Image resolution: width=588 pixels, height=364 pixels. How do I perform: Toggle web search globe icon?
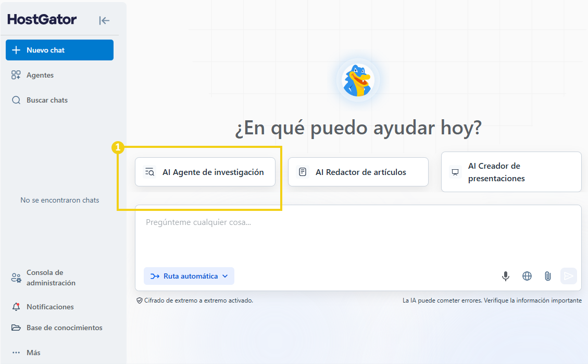[x=527, y=277]
